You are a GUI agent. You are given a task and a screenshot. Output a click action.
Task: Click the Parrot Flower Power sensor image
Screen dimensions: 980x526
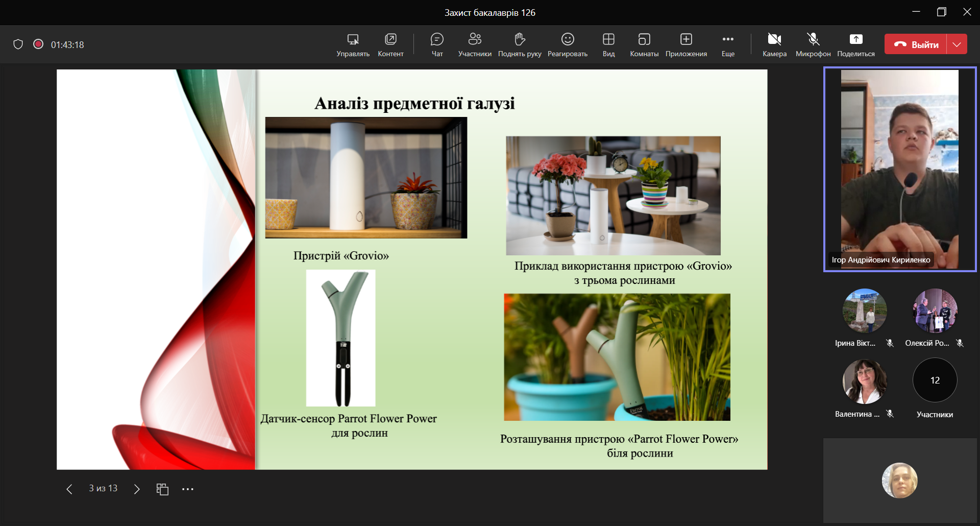coord(340,338)
